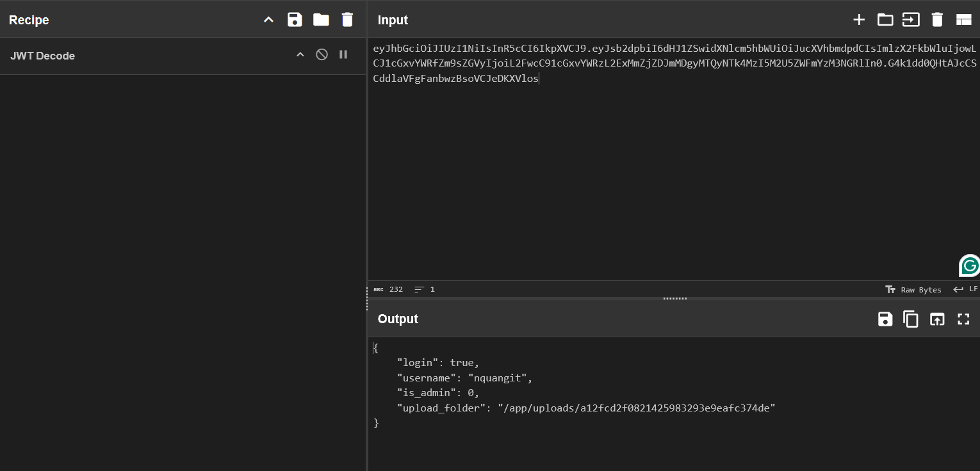
Task: Load a recipe via the folder icon
Action: (321, 20)
